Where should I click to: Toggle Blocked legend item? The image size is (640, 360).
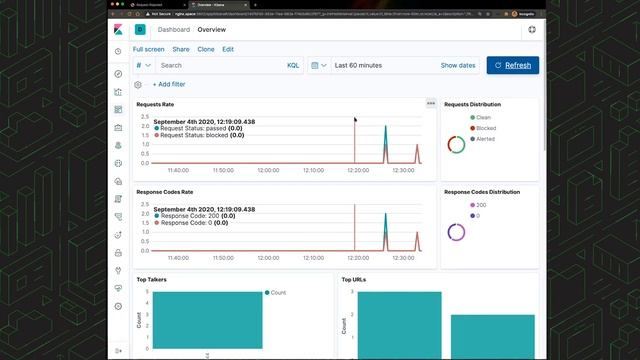pyautogui.click(x=483, y=128)
